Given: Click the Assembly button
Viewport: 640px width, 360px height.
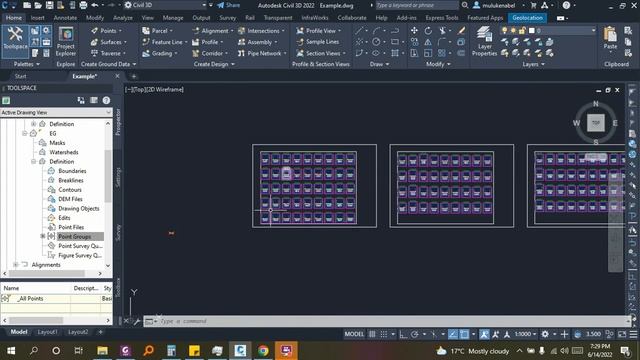Looking at the screenshot, I should [257, 42].
